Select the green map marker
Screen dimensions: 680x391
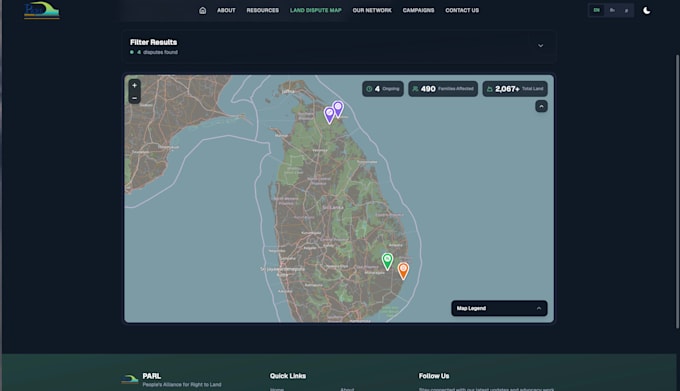387,261
